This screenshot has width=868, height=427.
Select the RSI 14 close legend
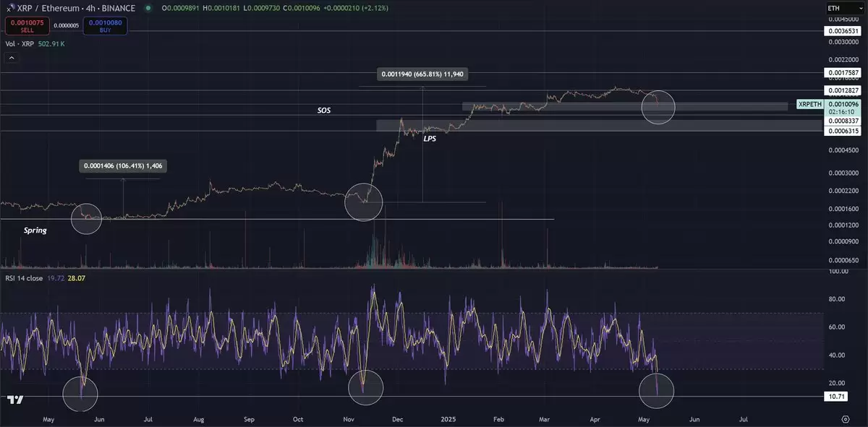pos(25,278)
